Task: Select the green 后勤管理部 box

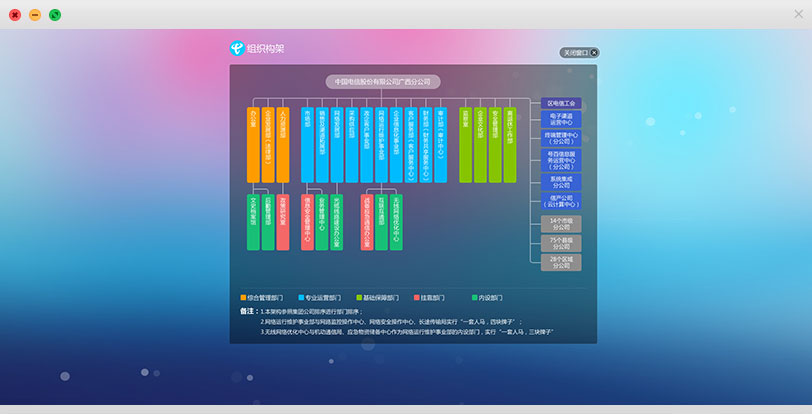Action: (268, 222)
